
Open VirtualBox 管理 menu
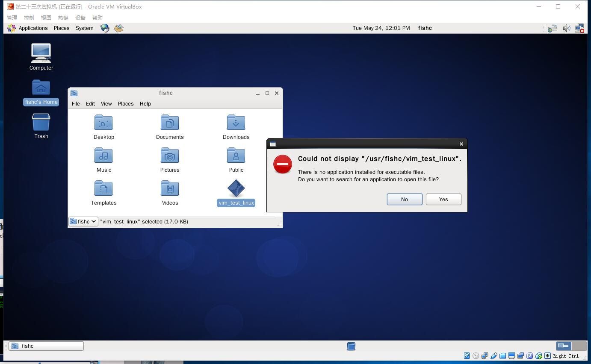click(x=12, y=18)
